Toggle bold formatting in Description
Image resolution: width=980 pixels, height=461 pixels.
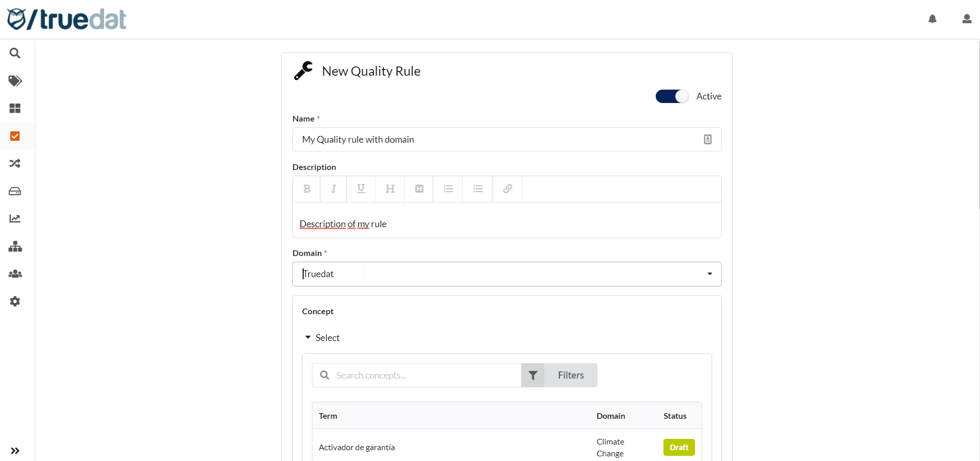(x=307, y=189)
